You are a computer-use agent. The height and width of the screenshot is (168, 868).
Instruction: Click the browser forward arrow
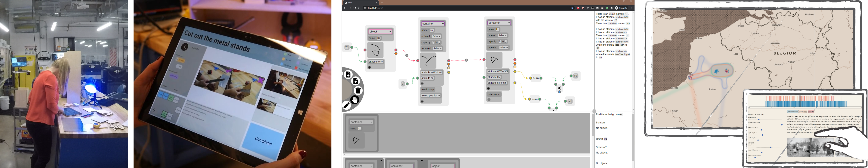pos(349,8)
